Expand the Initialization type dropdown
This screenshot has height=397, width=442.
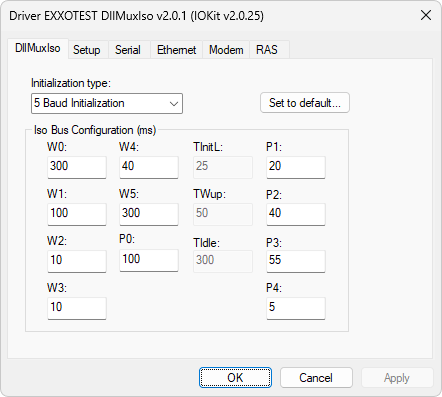click(x=107, y=103)
